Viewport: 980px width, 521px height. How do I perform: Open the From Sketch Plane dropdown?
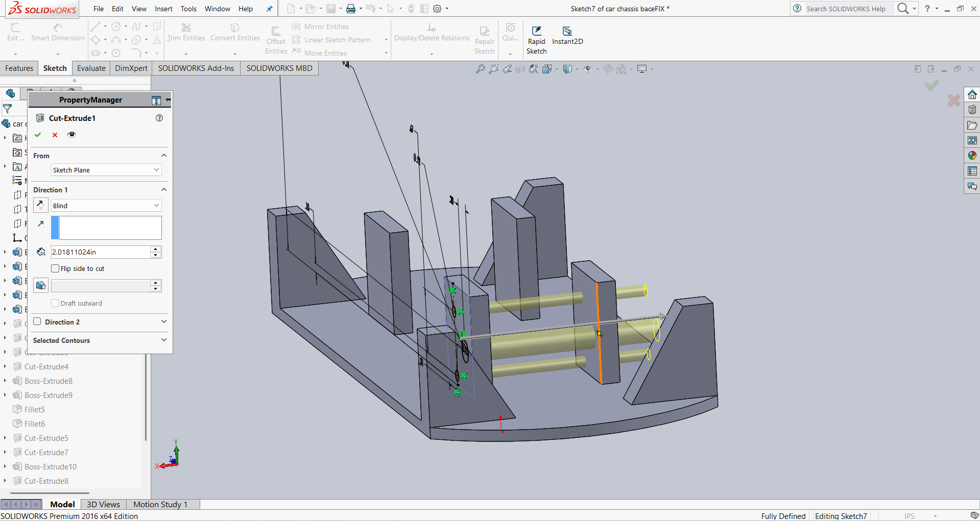pos(106,170)
